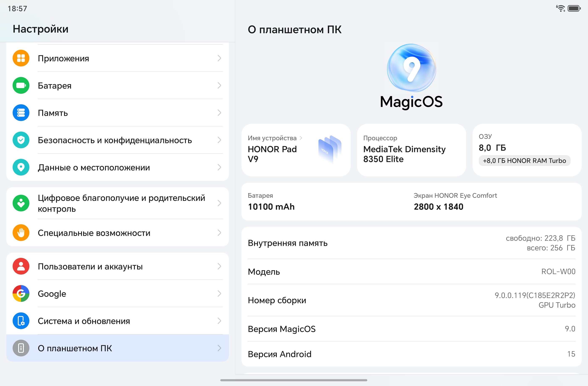Tap the +8,0 ГБ HONOR RAM Turbo badge

pyautogui.click(x=525, y=161)
